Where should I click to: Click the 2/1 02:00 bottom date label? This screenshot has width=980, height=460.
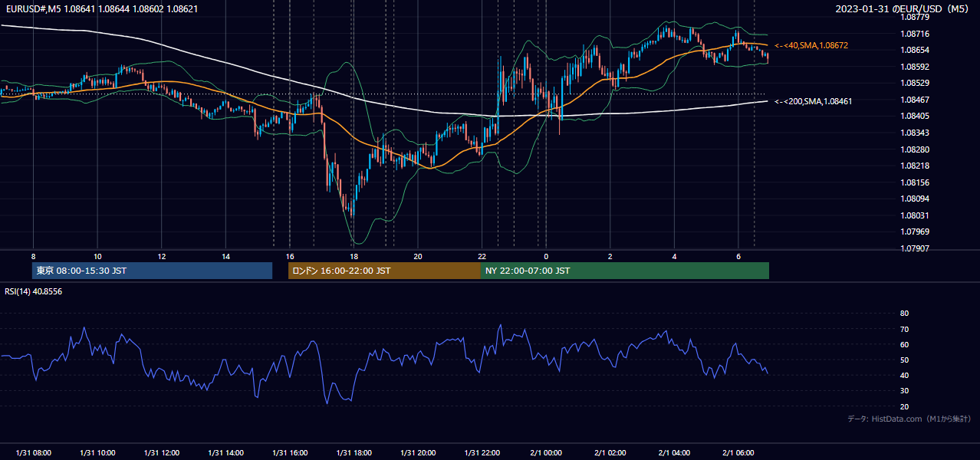610,453
